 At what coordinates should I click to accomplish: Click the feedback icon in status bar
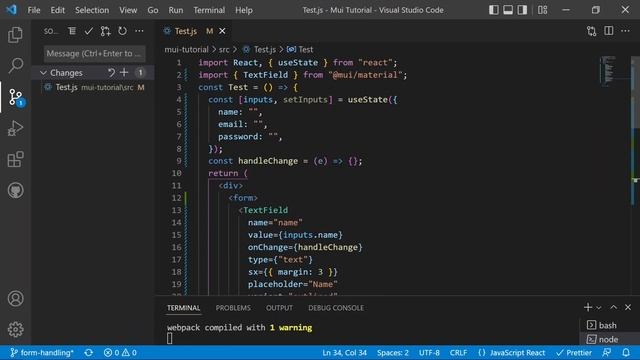(607, 353)
